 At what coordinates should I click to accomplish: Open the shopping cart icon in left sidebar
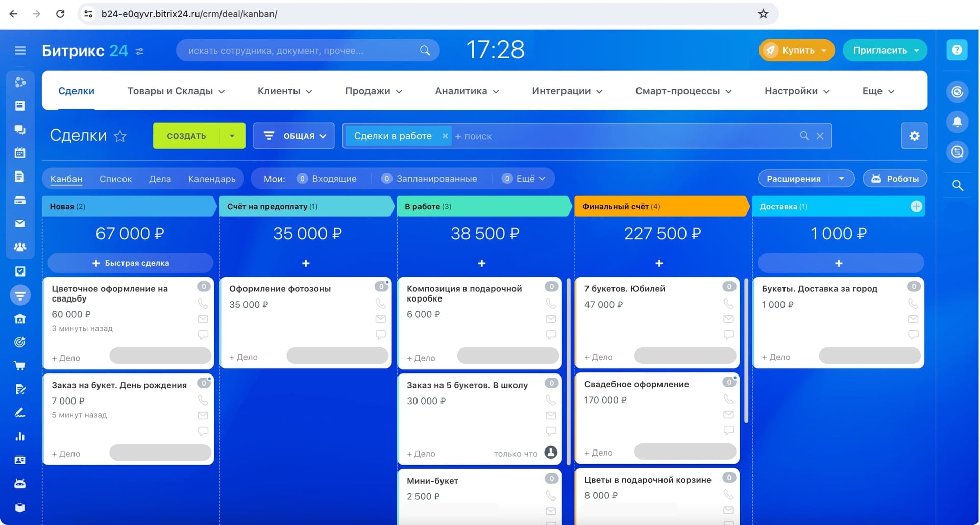[20, 366]
